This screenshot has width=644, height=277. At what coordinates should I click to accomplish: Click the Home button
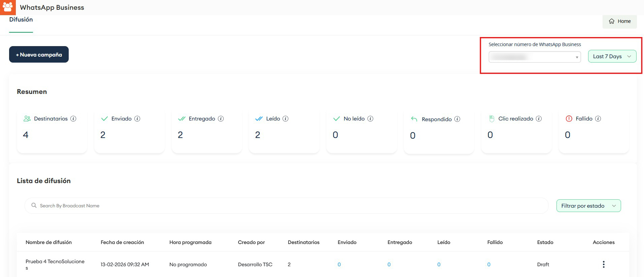(x=619, y=21)
